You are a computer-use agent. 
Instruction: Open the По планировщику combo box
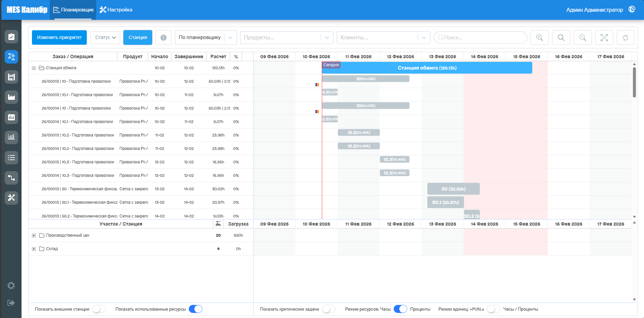tap(206, 37)
